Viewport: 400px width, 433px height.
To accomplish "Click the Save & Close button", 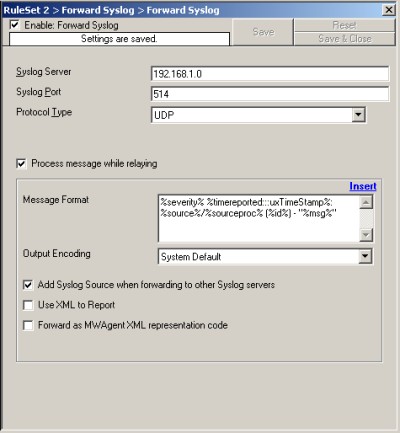I will tap(345, 39).
